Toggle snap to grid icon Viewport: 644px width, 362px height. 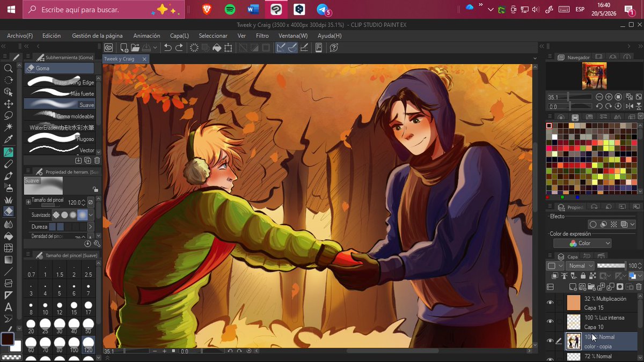[x=304, y=48]
